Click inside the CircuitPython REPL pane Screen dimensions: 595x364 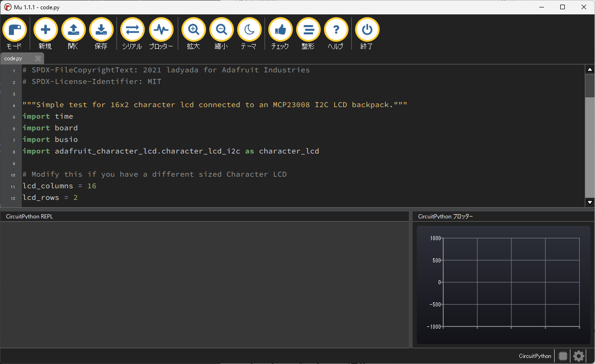coord(204,284)
